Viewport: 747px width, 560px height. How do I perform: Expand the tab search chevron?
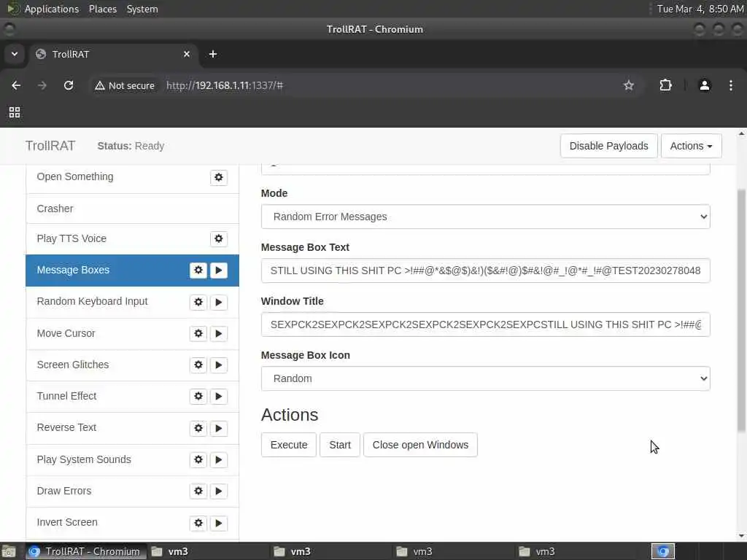tap(15, 54)
